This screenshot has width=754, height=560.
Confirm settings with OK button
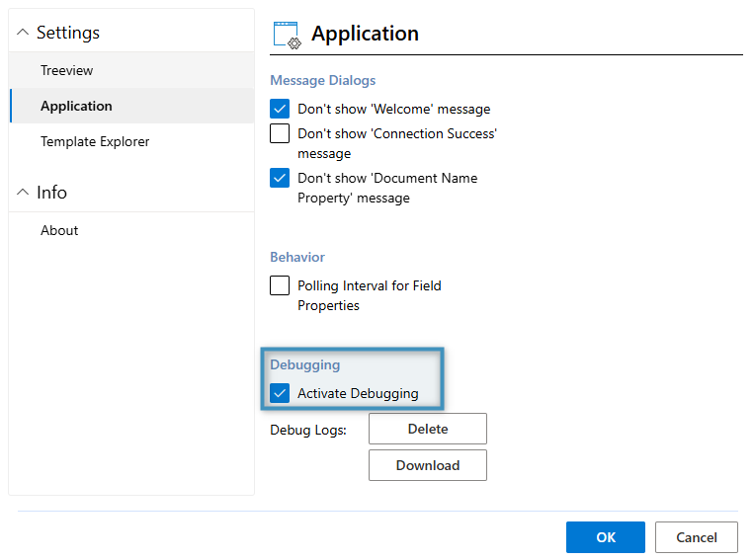coord(605,537)
